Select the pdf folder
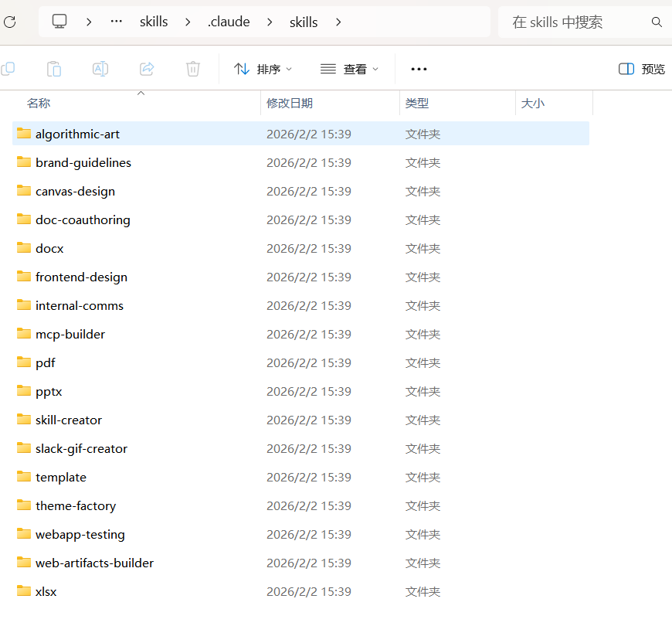This screenshot has width=672, height=626. pos(301,362)
